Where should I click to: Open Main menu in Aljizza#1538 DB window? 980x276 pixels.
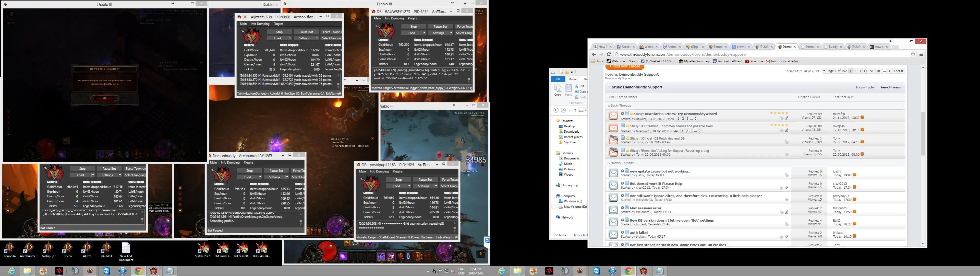[x=243, y=24]
